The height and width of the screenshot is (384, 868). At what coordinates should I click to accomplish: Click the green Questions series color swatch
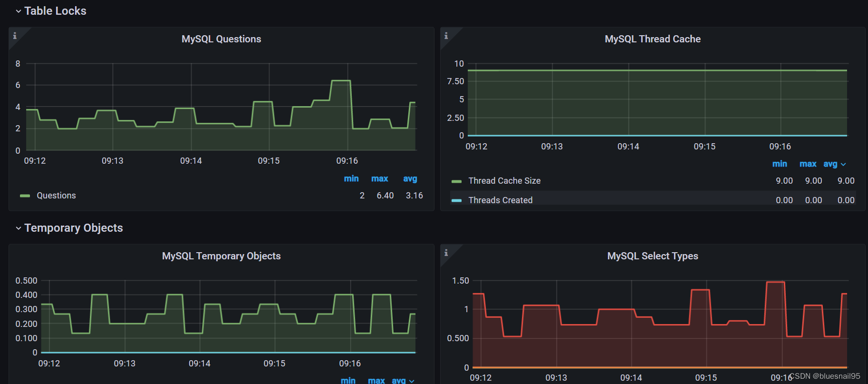25,196
